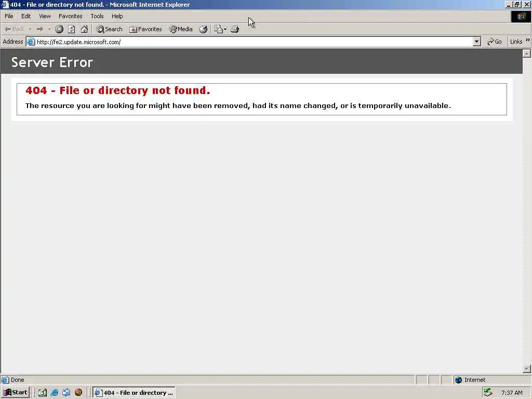
Task: Click the resource removed explanation text
Action: pos(238,106)
